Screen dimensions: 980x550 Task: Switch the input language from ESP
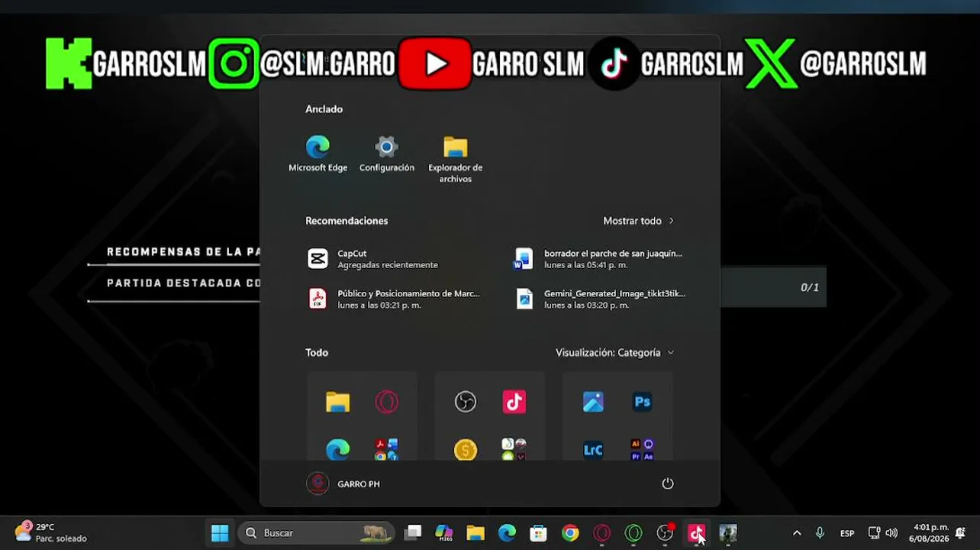[847, 533]
